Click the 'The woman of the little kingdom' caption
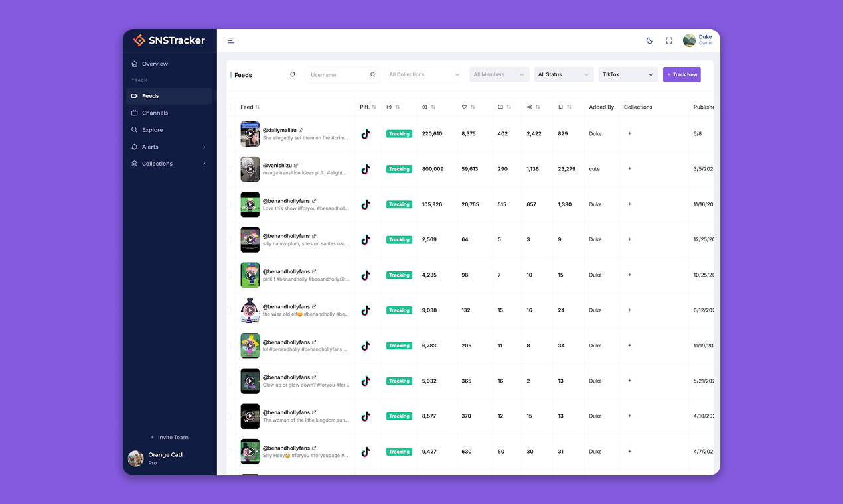 point(306,420)
